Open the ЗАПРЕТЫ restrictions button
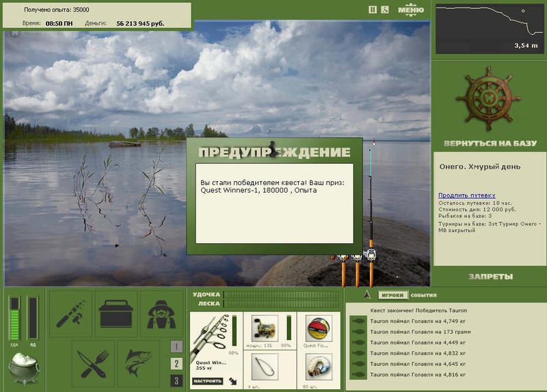Screen dimensions: 547x392 490,277
